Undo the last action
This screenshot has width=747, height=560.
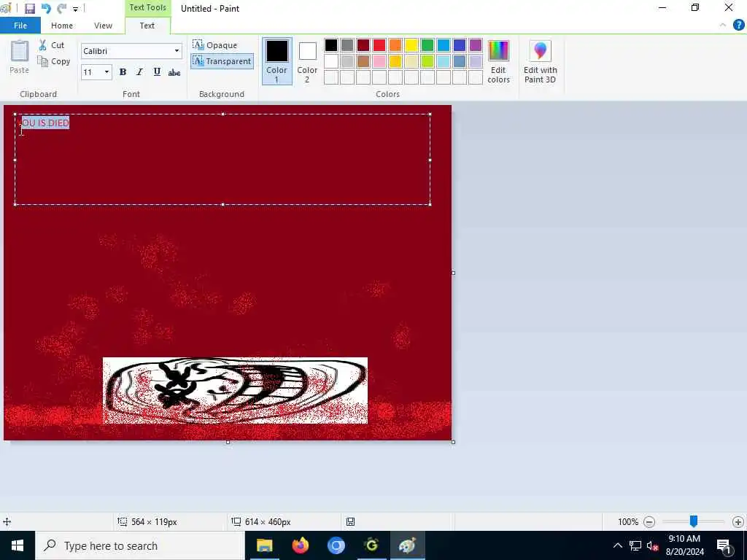tap(46, 9)
